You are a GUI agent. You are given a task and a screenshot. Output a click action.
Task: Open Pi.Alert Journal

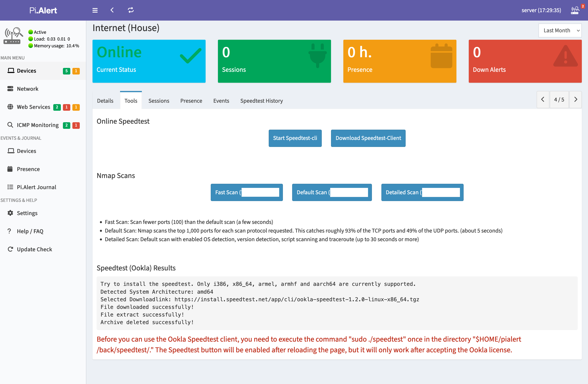point(36,187)
